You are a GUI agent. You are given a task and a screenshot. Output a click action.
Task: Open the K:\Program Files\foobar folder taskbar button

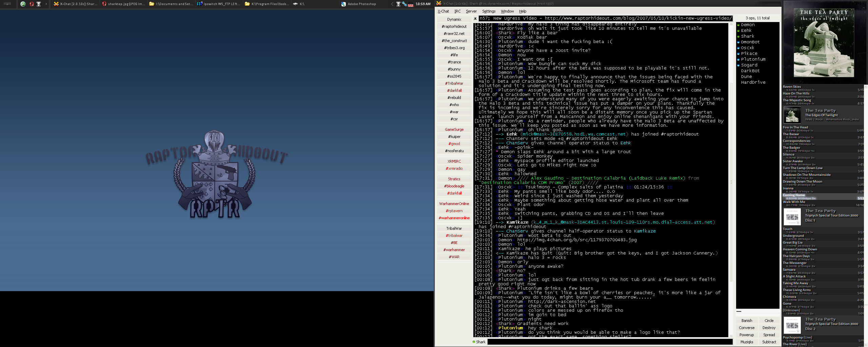coord(267,4)
